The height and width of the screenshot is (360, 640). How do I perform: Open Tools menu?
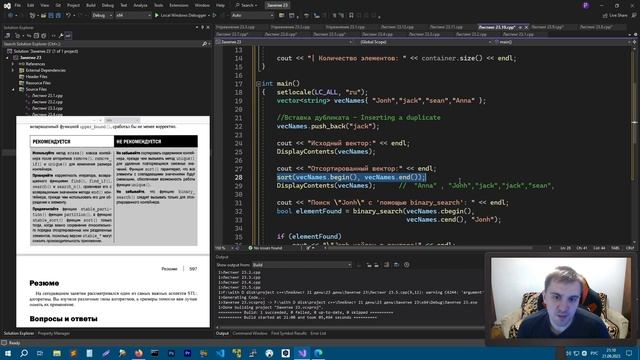pyautogui.click(x=158, y=5)
